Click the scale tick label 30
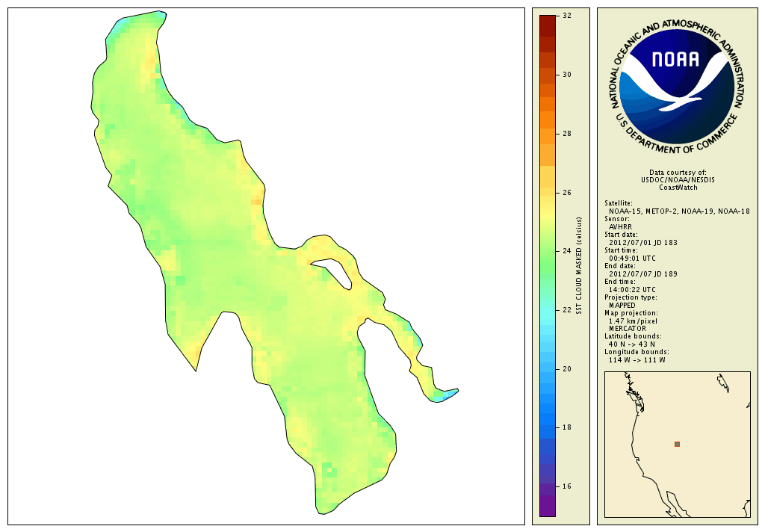Screen dimensions: 765x532 (x=566, y=75)
